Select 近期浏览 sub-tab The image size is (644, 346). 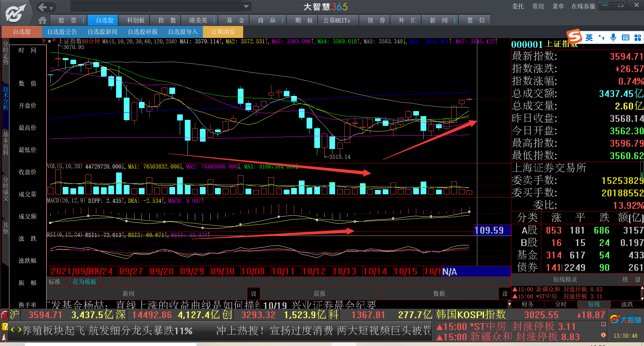[x=223, y=32]
